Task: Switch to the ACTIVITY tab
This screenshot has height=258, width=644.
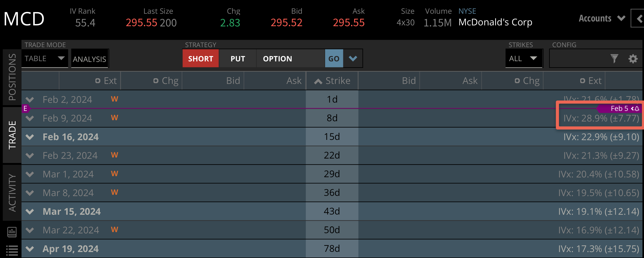Action: [12, 193]
